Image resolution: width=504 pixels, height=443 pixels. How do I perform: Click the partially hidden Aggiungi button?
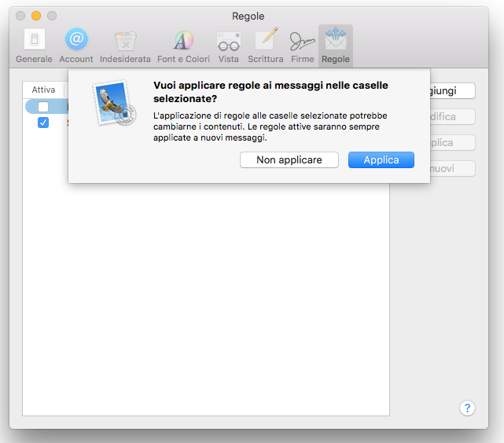point(453,91)
